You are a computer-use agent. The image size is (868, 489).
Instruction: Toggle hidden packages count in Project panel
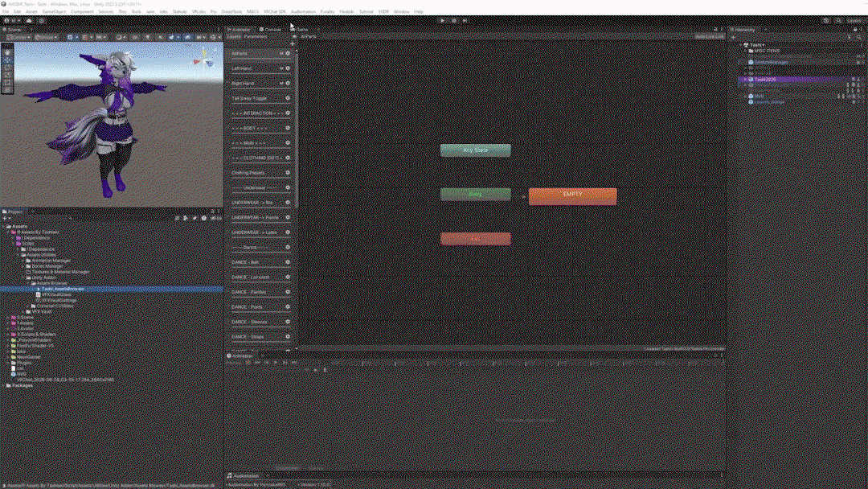216,218
